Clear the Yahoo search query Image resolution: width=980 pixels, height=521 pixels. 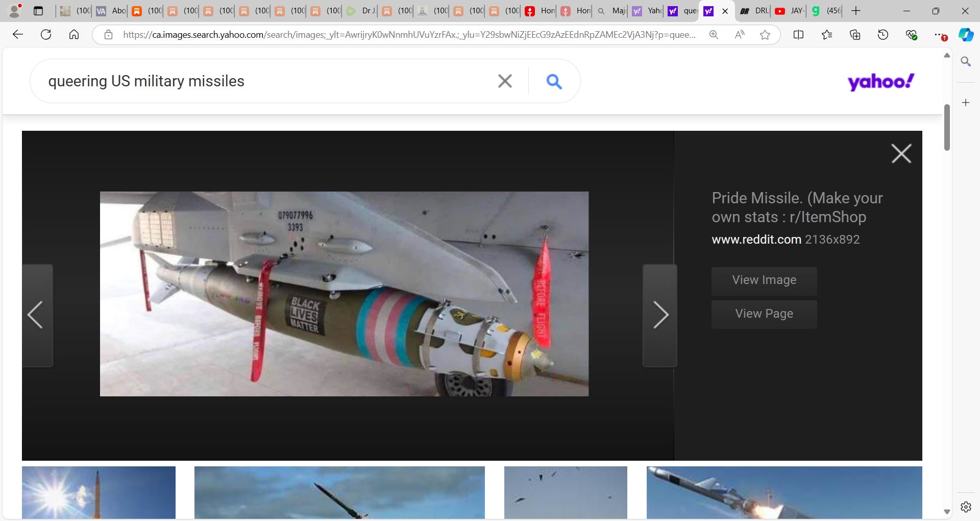(505, 81)
